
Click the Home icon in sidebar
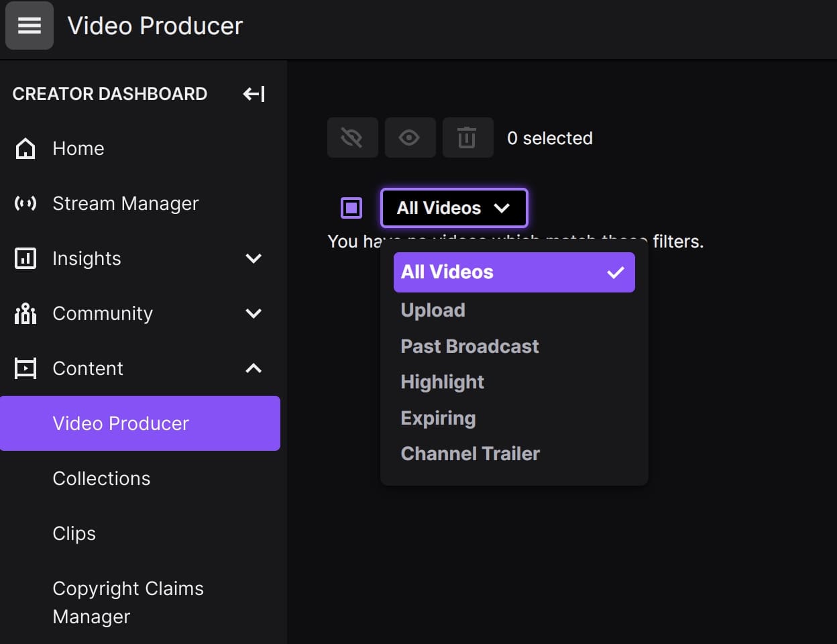(x=25, y=148)
